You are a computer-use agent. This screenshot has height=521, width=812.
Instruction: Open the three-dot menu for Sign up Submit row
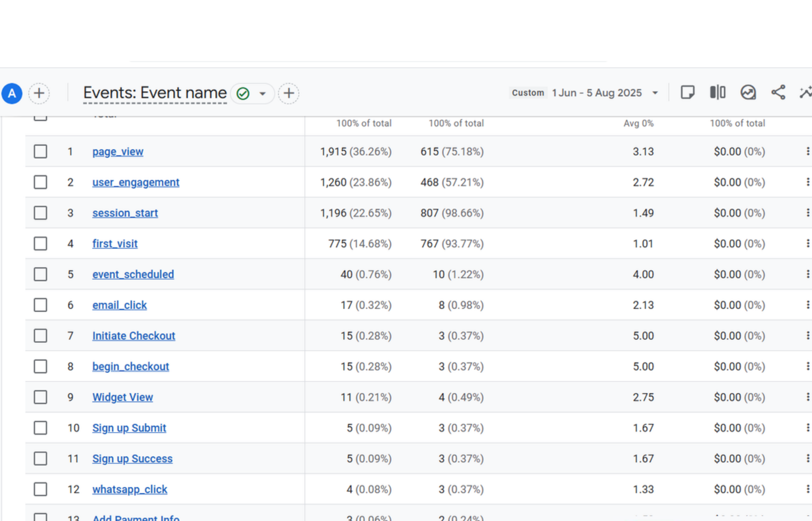tap(808, 428)
